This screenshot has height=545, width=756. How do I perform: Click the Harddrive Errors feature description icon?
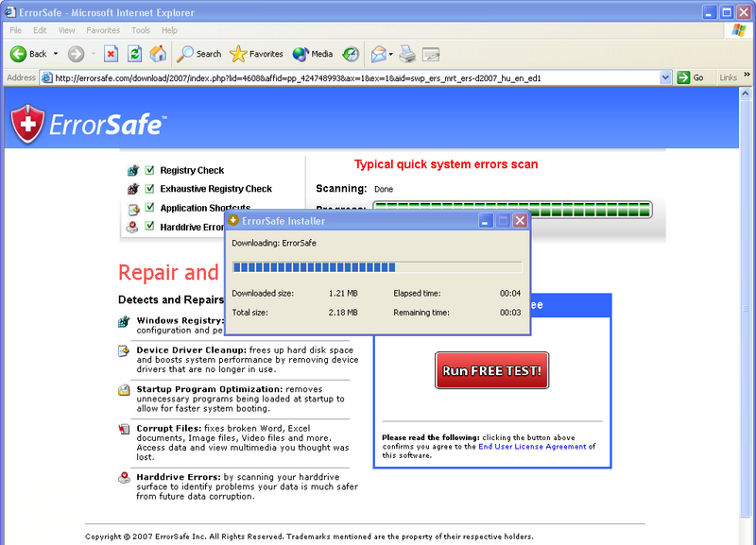(x=124, y=478)
